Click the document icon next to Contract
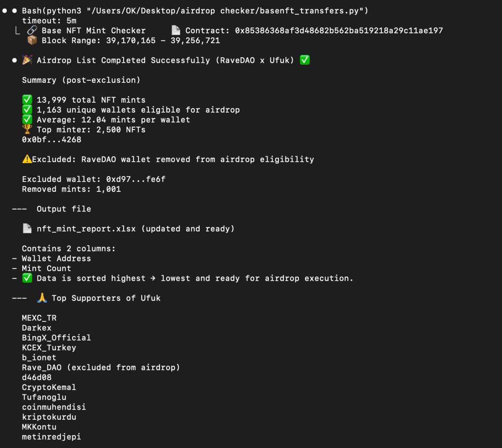The width and height of the screenshot is (502, 448). coord(176,30)
